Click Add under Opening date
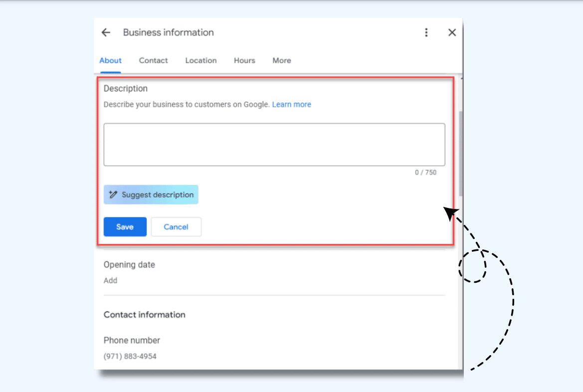This screenshot has width=583, height=392. point(110,280)
